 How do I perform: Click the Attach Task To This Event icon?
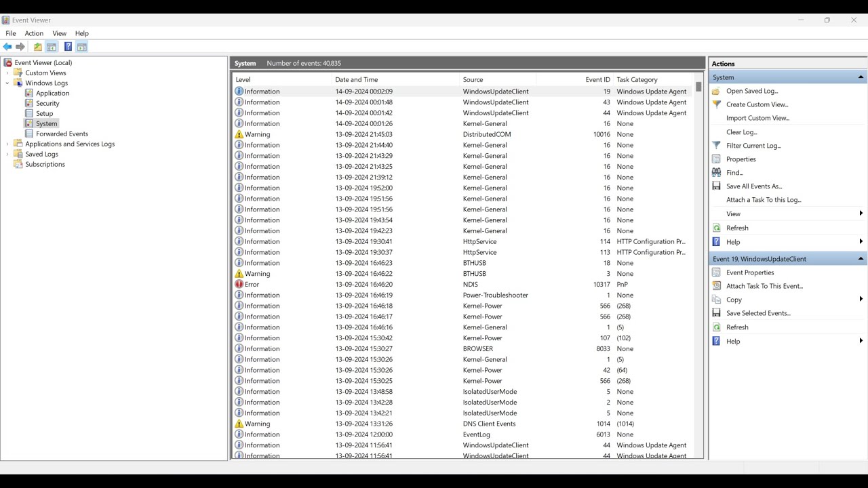[716, 286]
